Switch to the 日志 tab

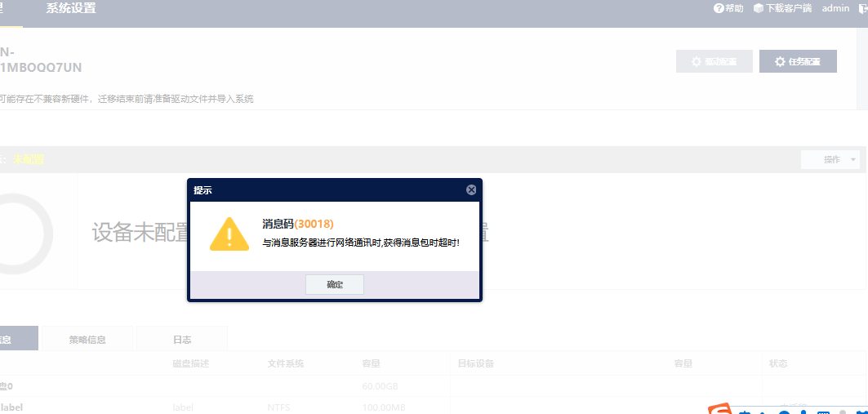pos(182,339)
